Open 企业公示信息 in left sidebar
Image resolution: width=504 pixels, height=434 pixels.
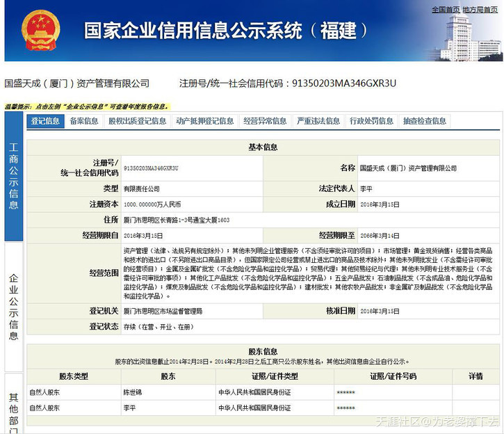14,306
